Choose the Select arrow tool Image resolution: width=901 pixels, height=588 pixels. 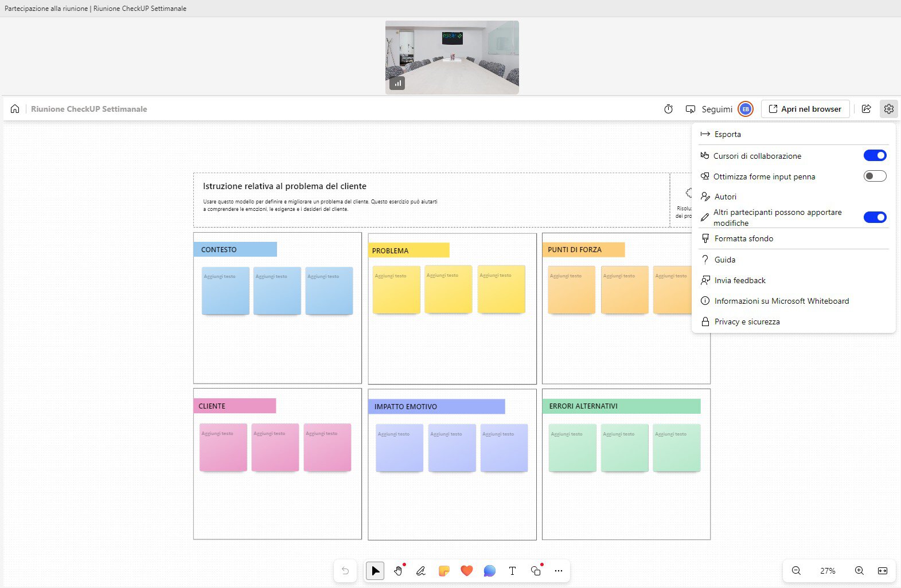click(x=375, y=571)
